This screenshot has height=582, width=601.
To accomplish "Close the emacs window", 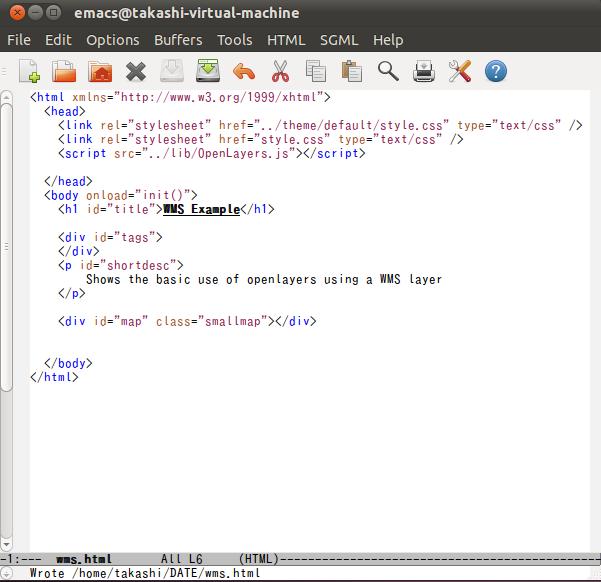I will coord(17,13).
